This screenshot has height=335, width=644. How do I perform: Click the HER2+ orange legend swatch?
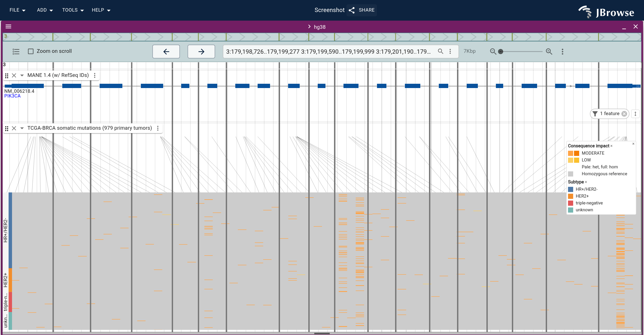571,196
